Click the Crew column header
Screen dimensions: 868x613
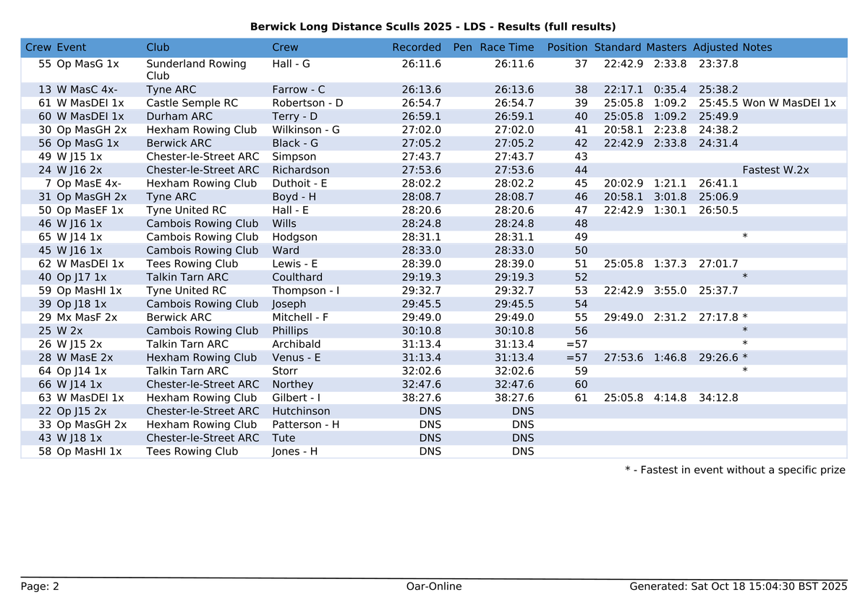point(37,47)
